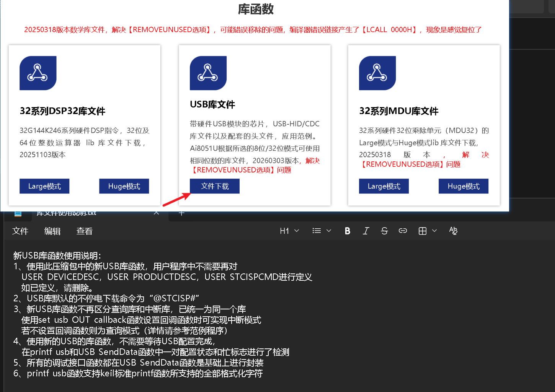Toggle italic formatting in Notepad toolbar

coord(366,231)
